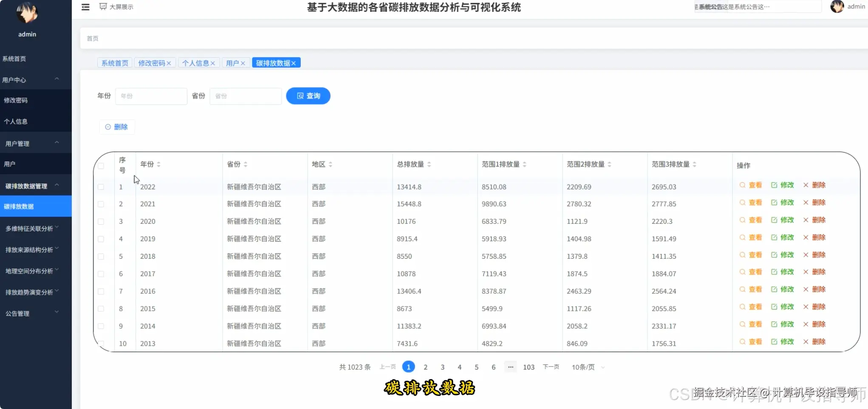Select 修改密码 in the sidebar menu
The width and height of the screenshot is (868, 409).
point(16,100)
